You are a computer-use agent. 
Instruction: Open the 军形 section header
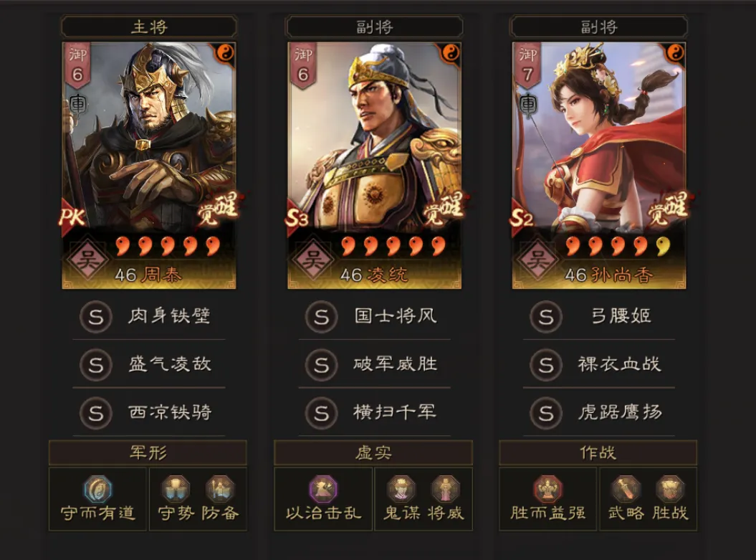[x=148, y=452]
